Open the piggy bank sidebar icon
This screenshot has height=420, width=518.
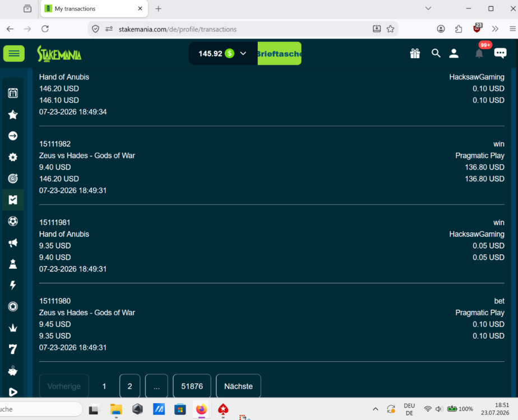13,371
